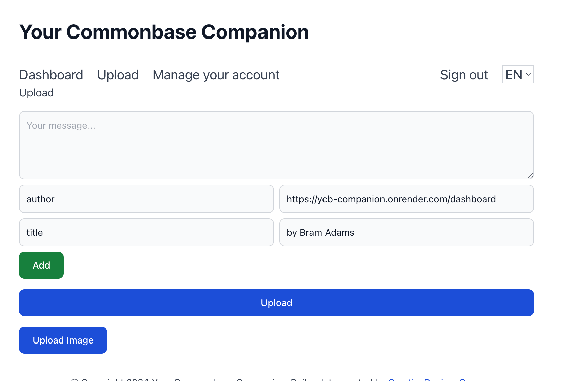
Task: Click the title input field
Action: tap(146, 232)
